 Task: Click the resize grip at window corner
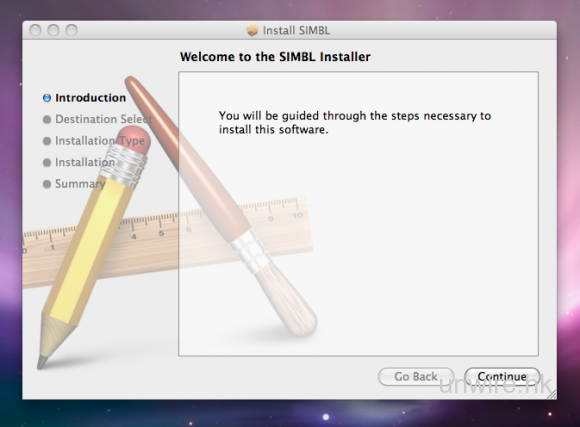pyautogui.click(x=552, y=395)
